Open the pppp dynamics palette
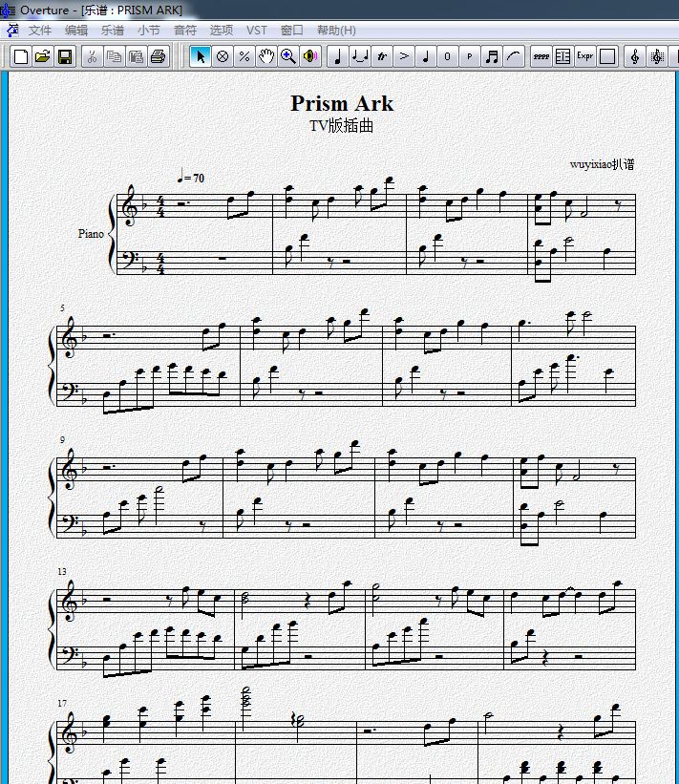This screenshot has height=784, width=679. (x=541, y=56)
